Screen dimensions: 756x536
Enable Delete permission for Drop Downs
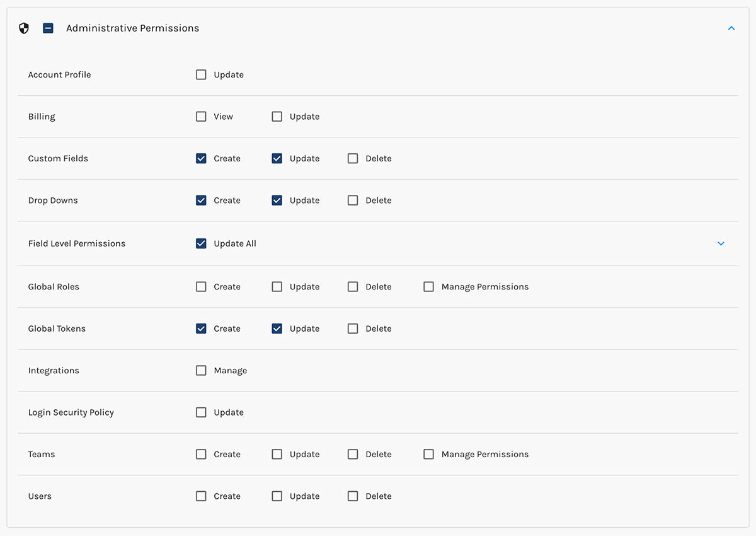[x=352, y=200]
